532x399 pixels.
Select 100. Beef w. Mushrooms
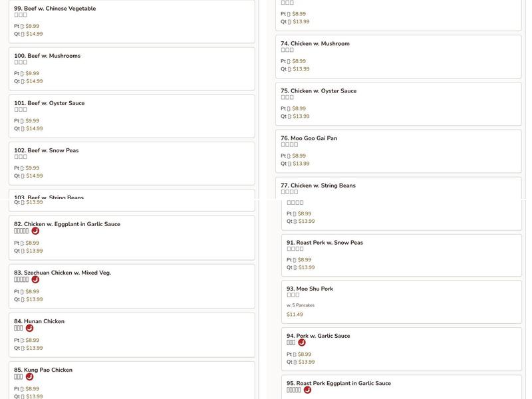pos(47,56)
